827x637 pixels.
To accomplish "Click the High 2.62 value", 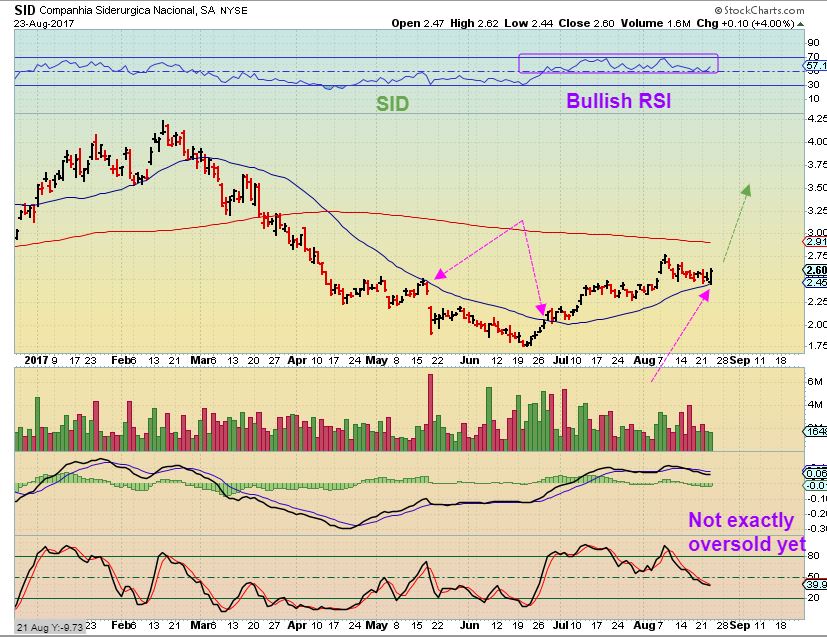I will pos(474,23).
